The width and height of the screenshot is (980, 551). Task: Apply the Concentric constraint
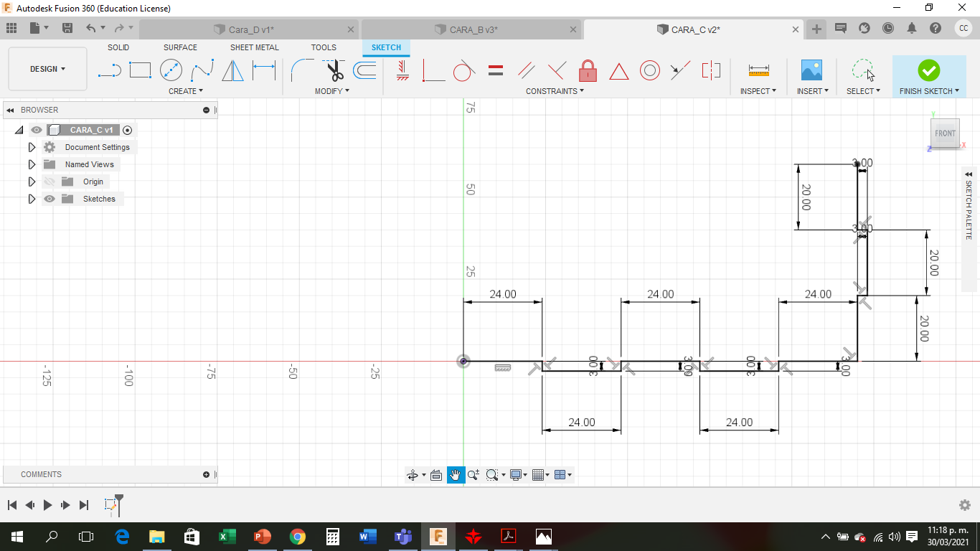(650, 70)
